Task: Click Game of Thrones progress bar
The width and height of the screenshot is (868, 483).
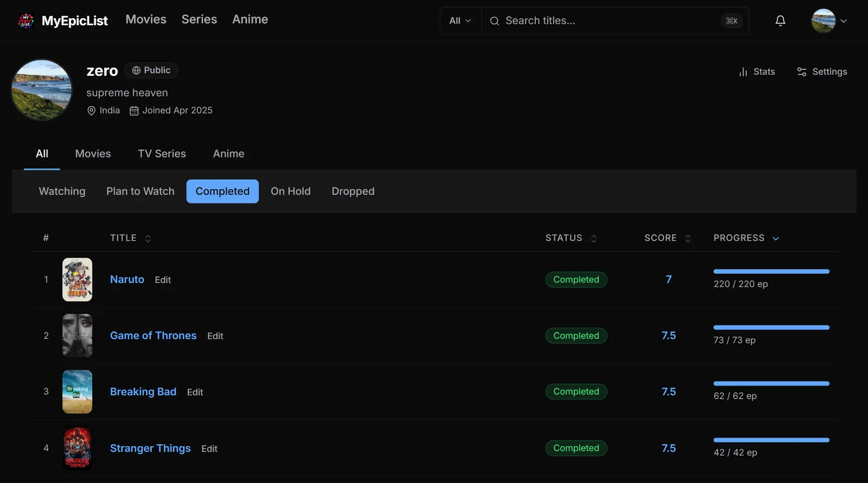Action: tap(772, 328)
